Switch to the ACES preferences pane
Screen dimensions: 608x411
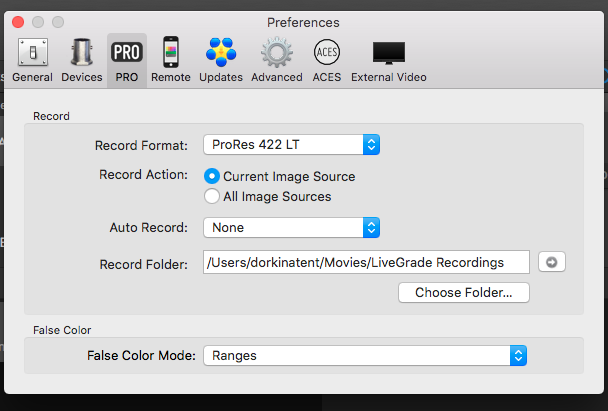click(x=327, y=59)
